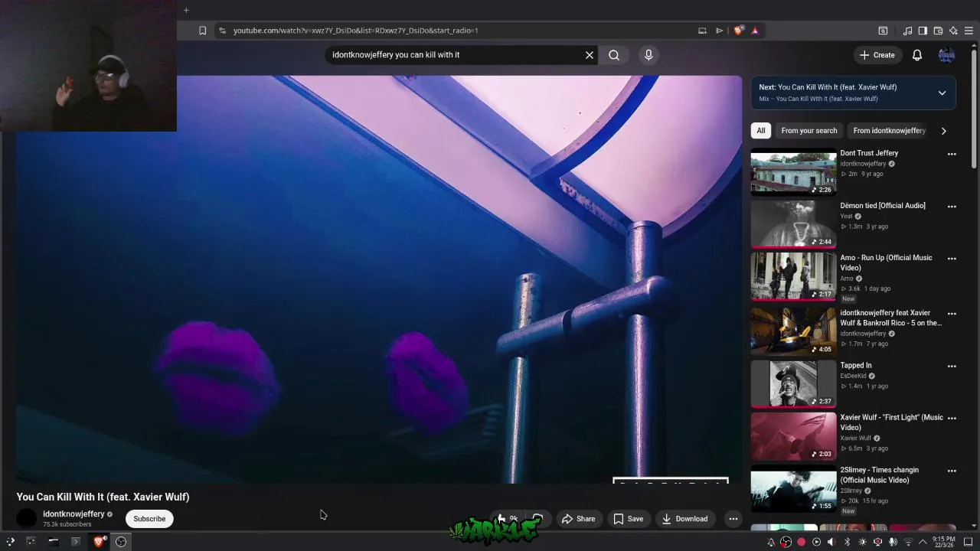Open options for Amo - Run Up video

[x=952, y=259]
